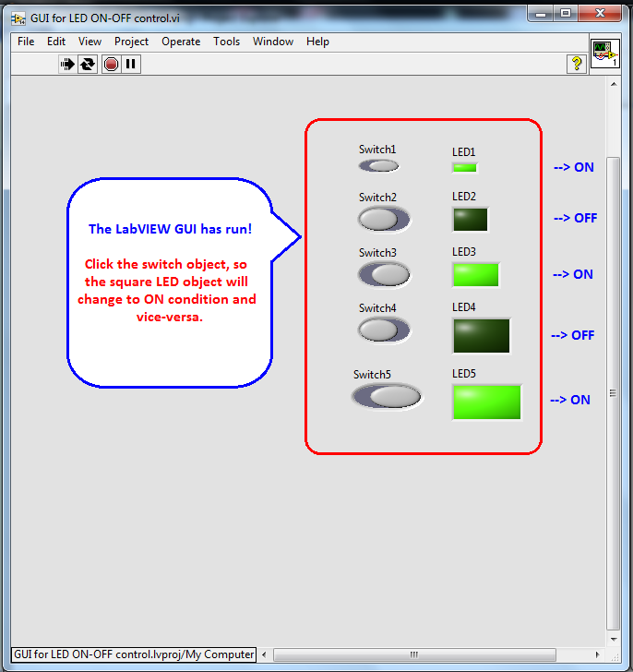
Task: Minimize the LabVIEW window
Action: click(x=541, y=14)
